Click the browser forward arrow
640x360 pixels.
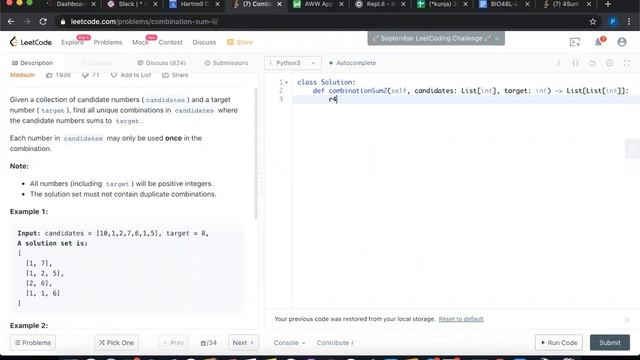[27, 21]
